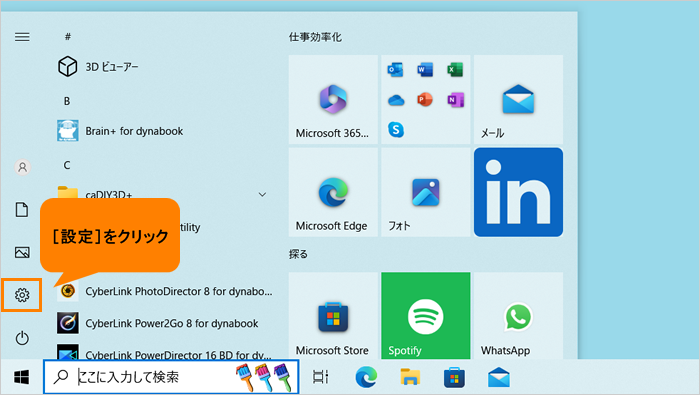Open Microsoft Store from taskbar
This screenshot has width=700, height=395.
(x=454, y=377)
